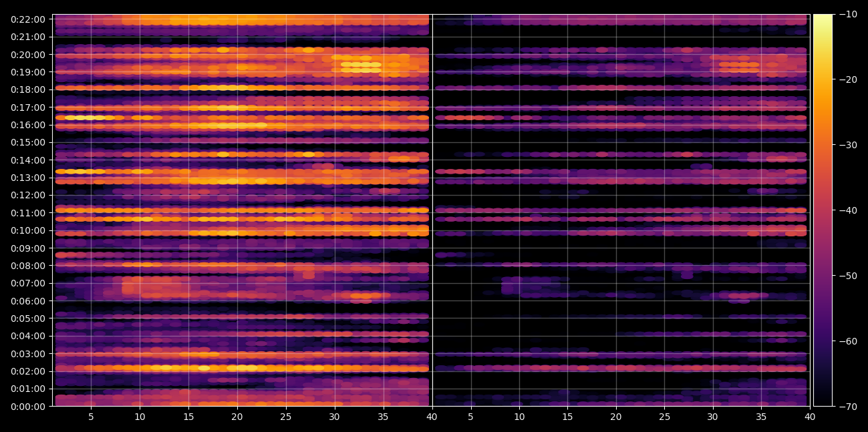Pick x-axis label 20 under right heatmap
Image resolution: width=868 pixels, height=432 pixels.
click(x=616, y=417)
